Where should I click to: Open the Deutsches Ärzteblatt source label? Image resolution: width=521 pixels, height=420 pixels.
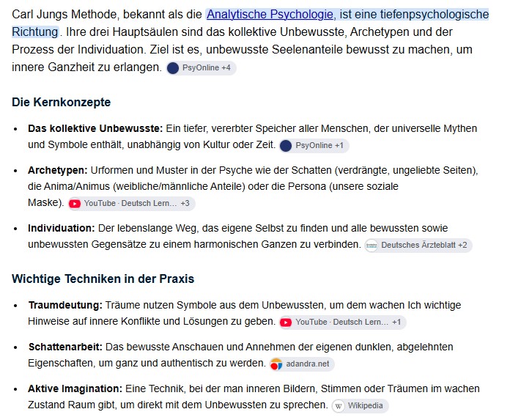coord(418,246)
